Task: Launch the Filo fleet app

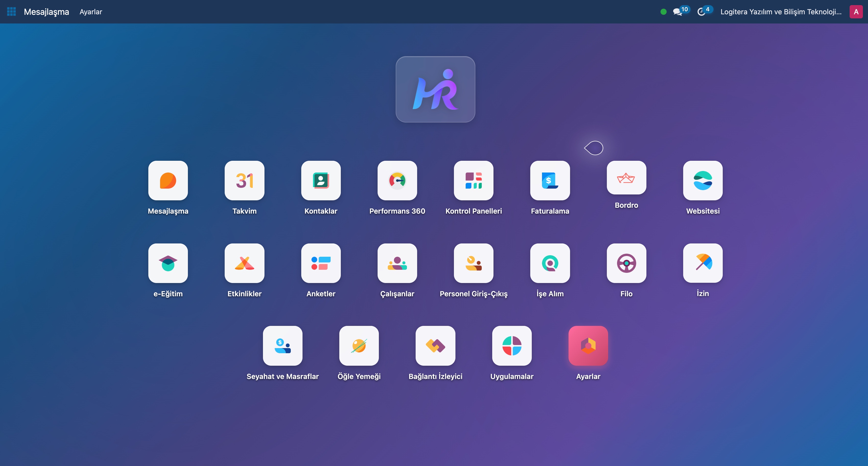Action: pyautogui.click(x=626, y=263)
